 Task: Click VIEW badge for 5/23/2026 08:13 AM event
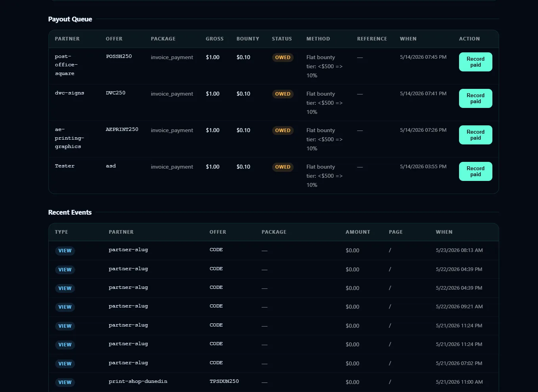(65, 251)
